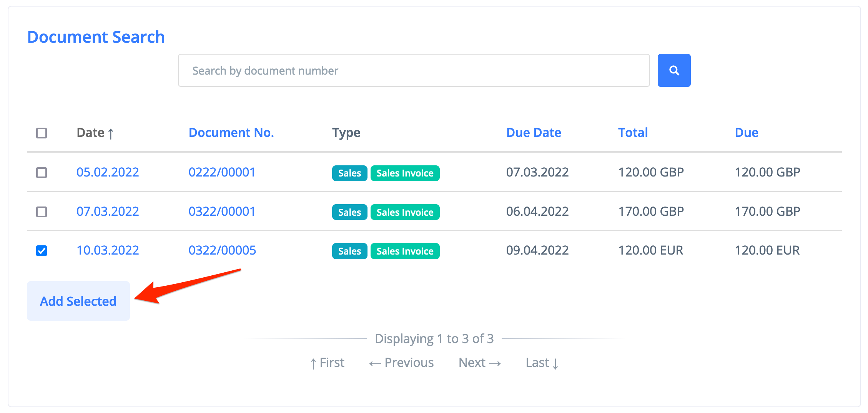
Task: Click the Add Selected button
Action: (x=78, y=301)
